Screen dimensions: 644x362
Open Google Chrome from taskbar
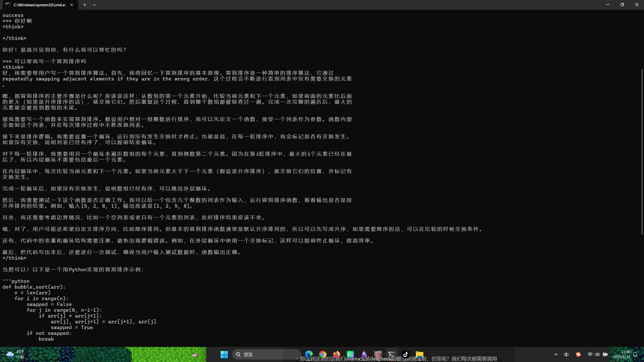pos(323,354)
